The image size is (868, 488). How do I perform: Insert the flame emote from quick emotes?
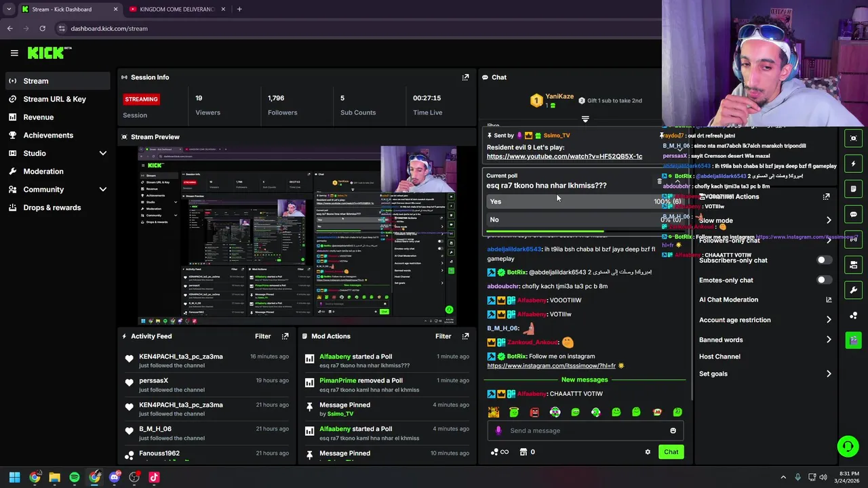point(494,412)
